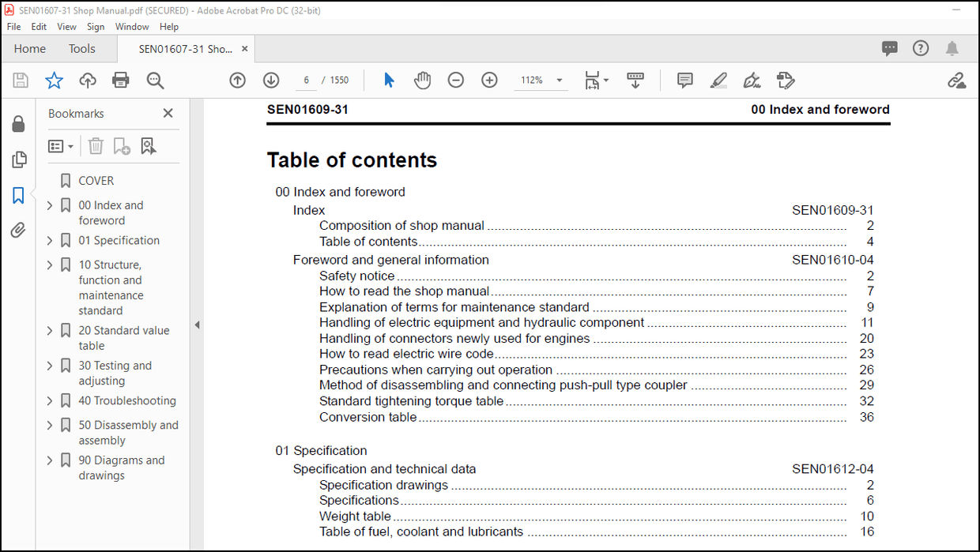Screen dimensions: 980x552
Task: Collapse navigation pane with arrow handle
Action: (x=197, y=325)
